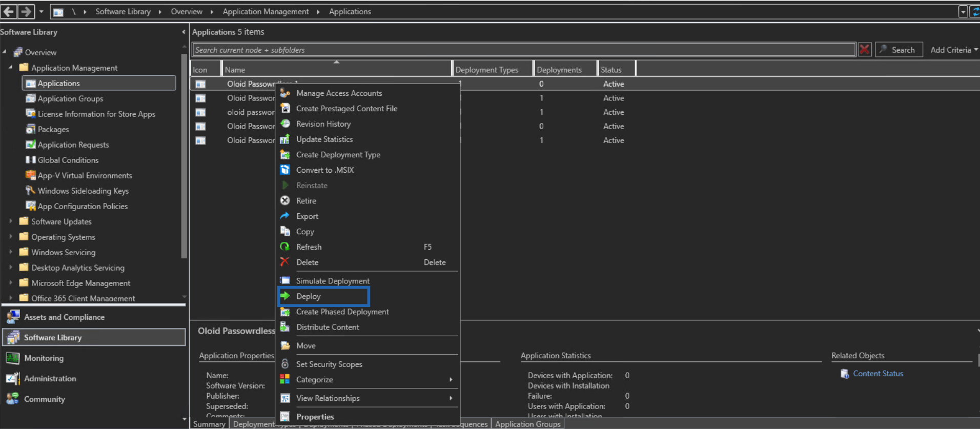Viewport: 980px width, 429px height.
Task: Click the Properties icon in context menu
Action: click(x=285, y=417)
